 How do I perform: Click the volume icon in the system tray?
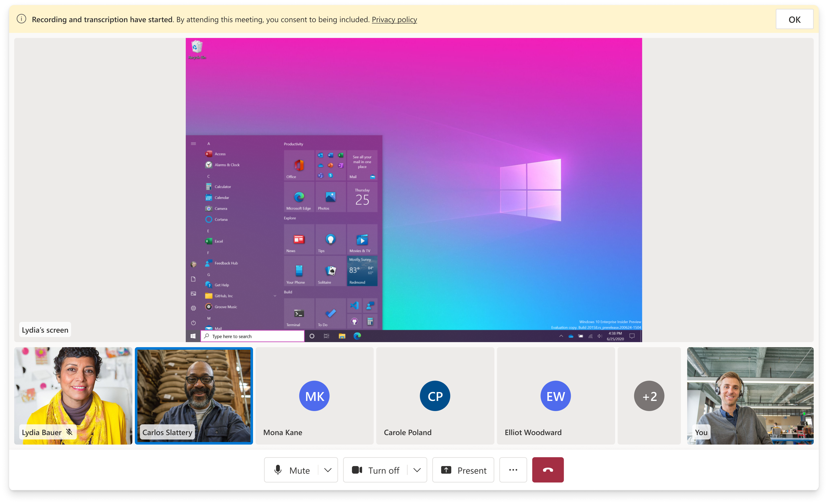(x=599, y=336)
